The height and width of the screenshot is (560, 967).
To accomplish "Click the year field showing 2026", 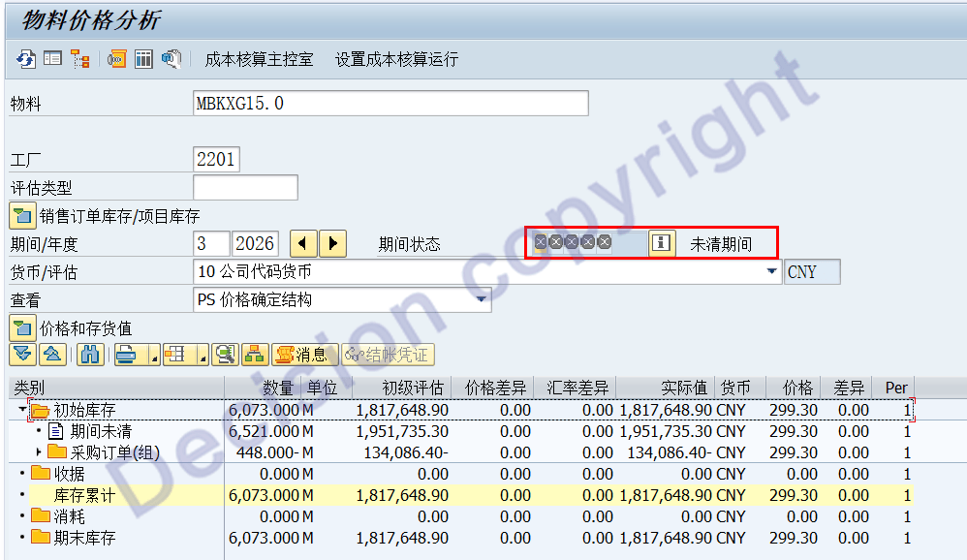I will [x=255, y=243].
